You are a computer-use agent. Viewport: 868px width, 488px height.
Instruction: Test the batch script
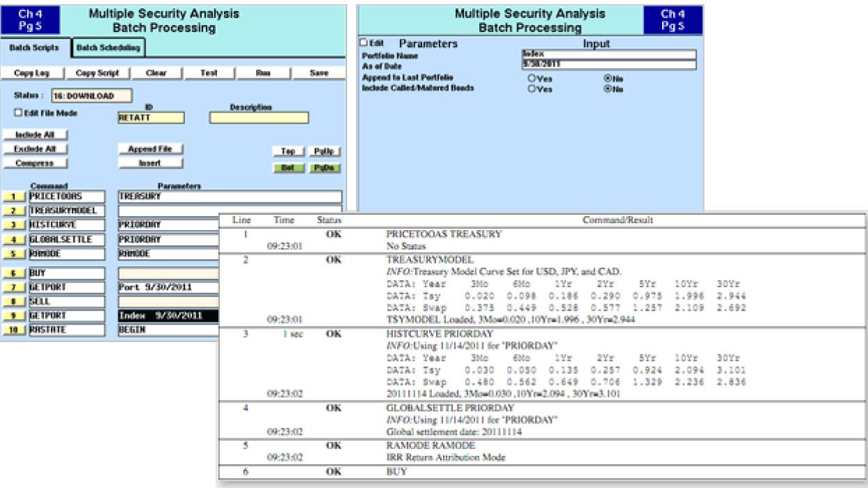tap(209, 72)
